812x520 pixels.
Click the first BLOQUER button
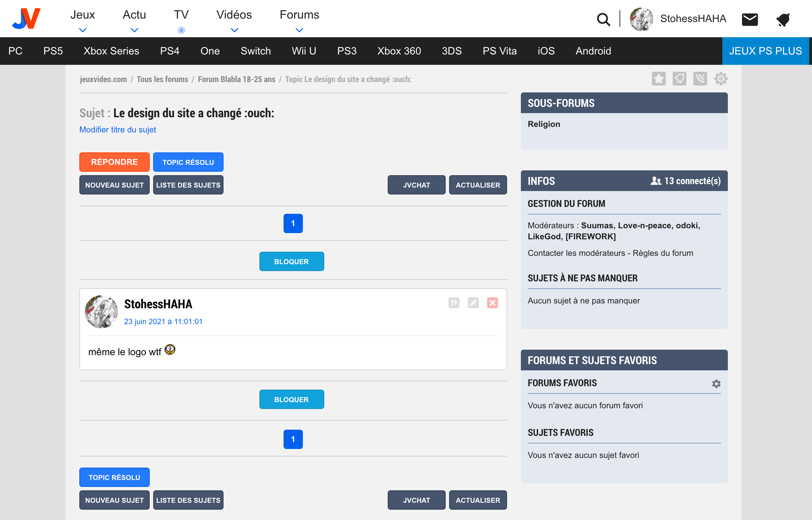[x=291, y=261]
